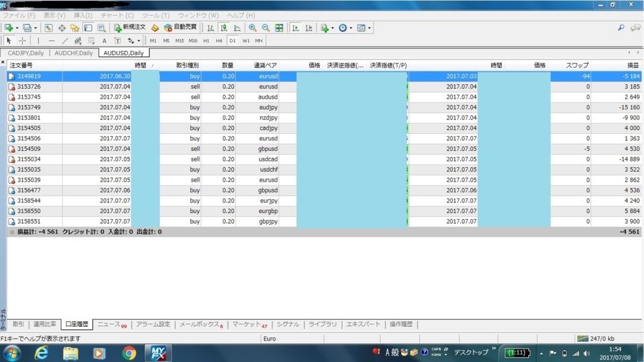Expand the New Chart dropdown arrow

[x=17, y=28]
